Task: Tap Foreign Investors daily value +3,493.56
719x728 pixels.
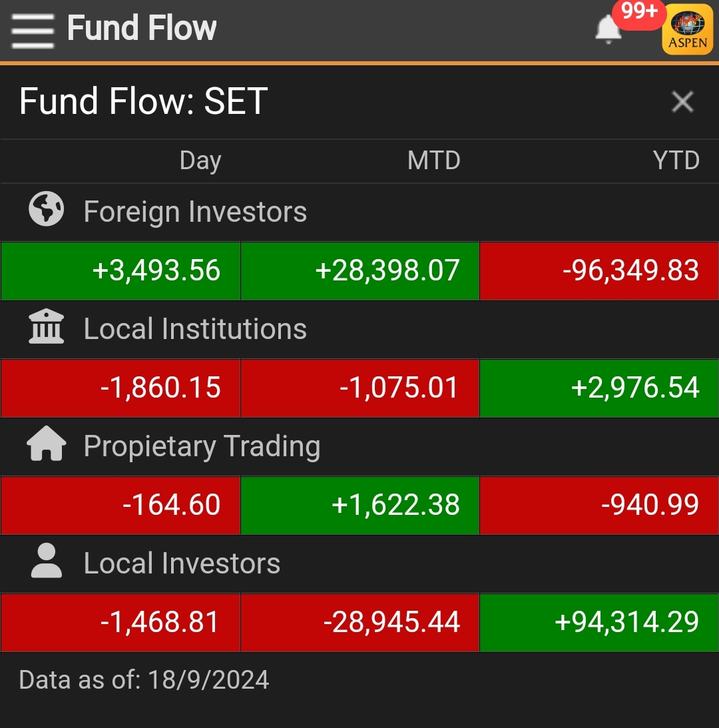Action: (x=120, y=270)
